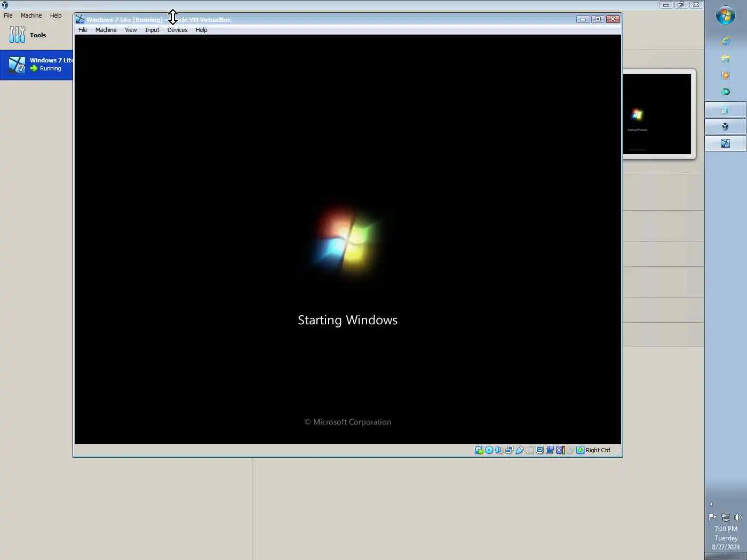Click the VM preview thumbnail in Manager

click(657, 114)
